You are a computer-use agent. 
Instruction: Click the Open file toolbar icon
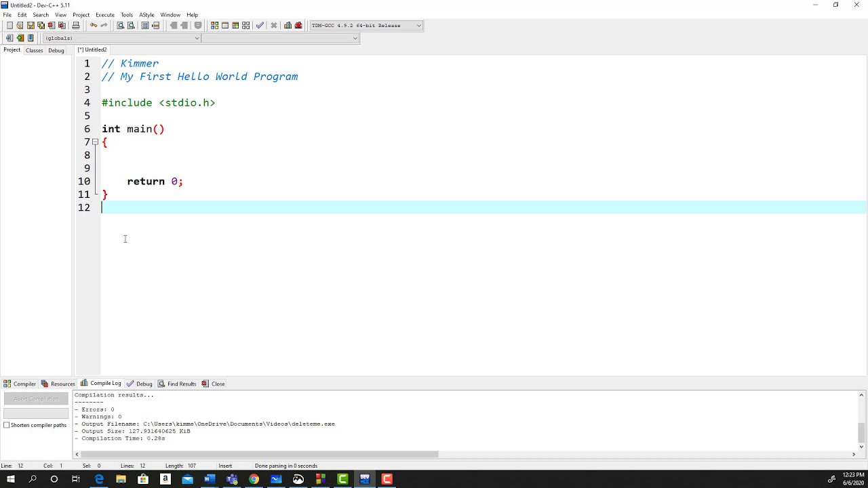pyautogui.click(x=20, y=25)
